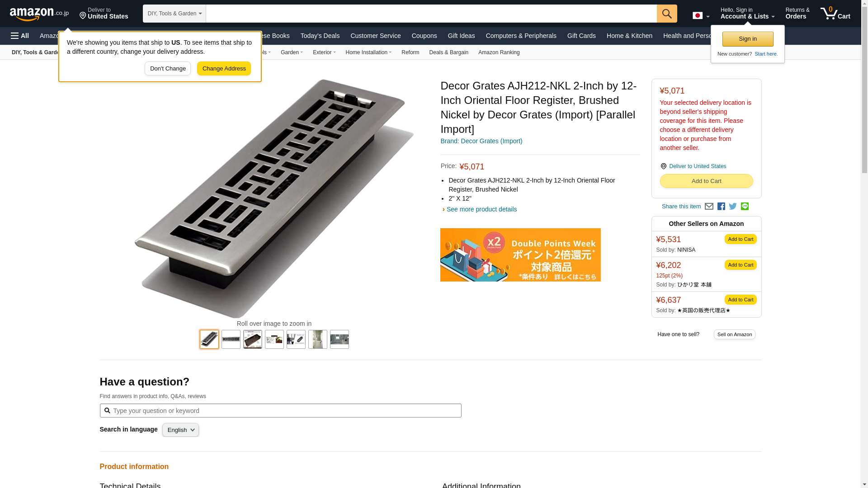Select the second product thumbnail image
This screenshot has height=488, width=868.
click(231, 339)
